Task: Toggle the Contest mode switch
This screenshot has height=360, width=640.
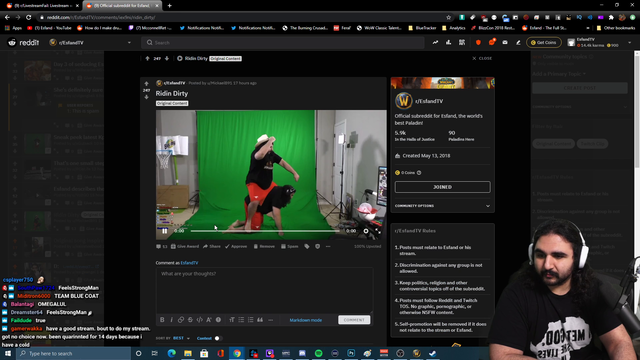Action: pos(218,338)
